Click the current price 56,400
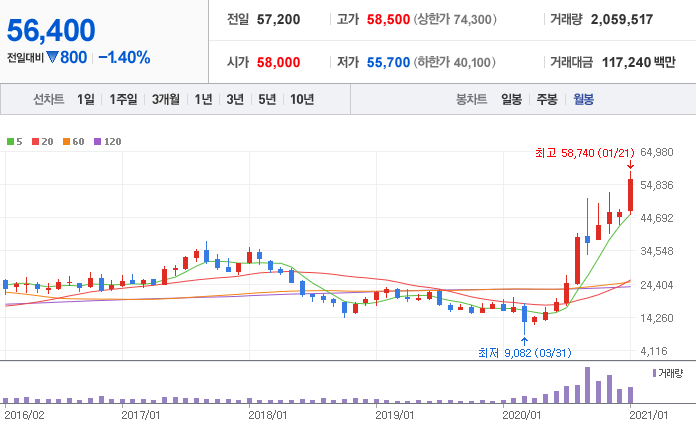696x438 pixels. (x=51, y=30)
